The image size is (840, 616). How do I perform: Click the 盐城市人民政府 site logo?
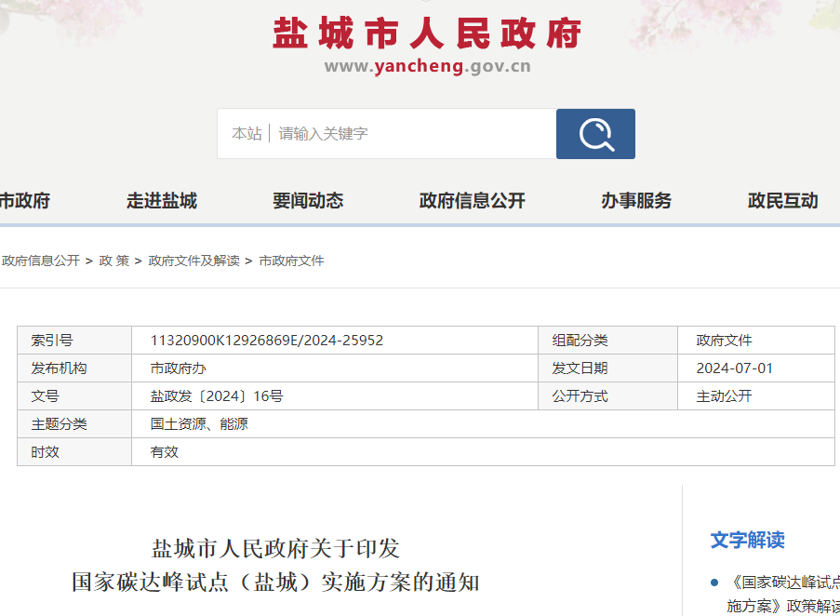[427, 34]
